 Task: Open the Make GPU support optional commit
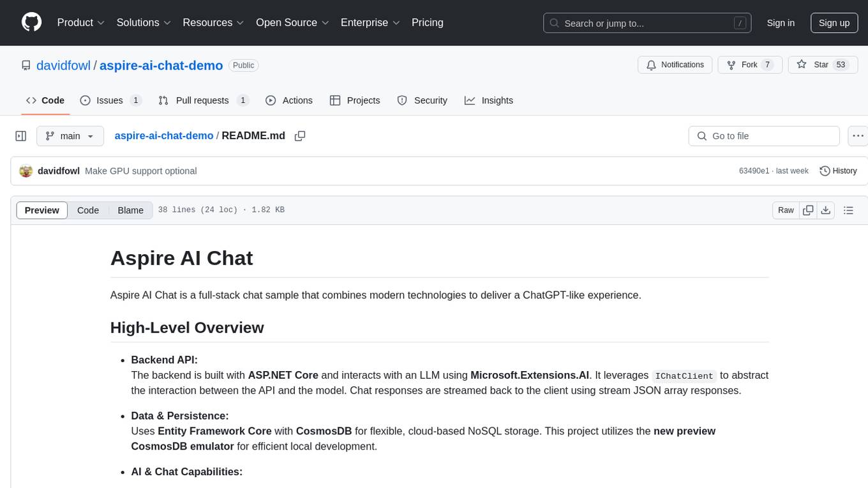(141, 171)
